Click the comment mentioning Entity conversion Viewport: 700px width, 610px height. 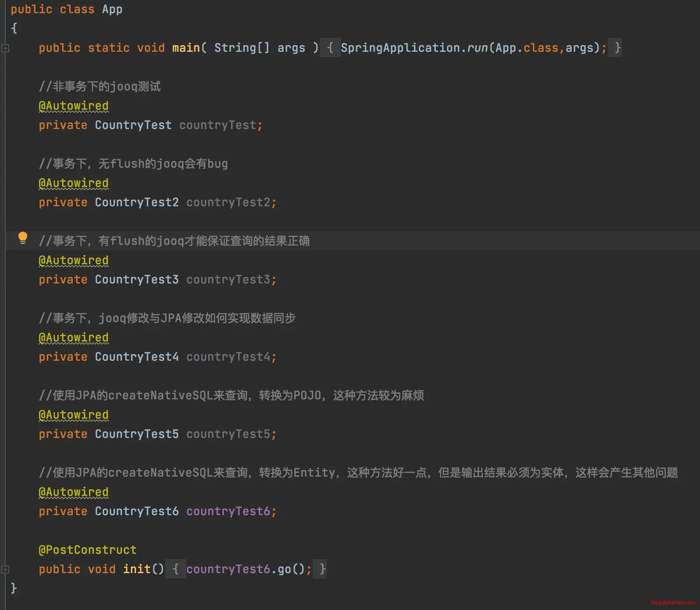pos(358,473)
